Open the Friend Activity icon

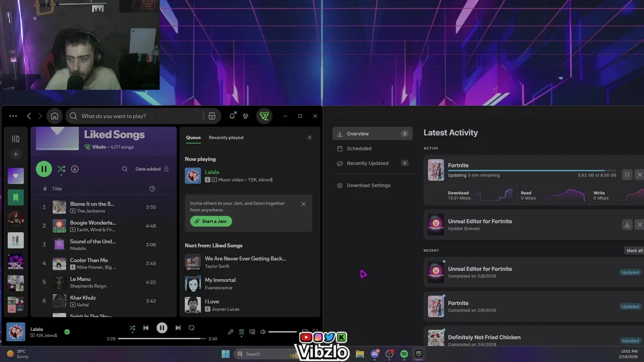pos(246,116)
